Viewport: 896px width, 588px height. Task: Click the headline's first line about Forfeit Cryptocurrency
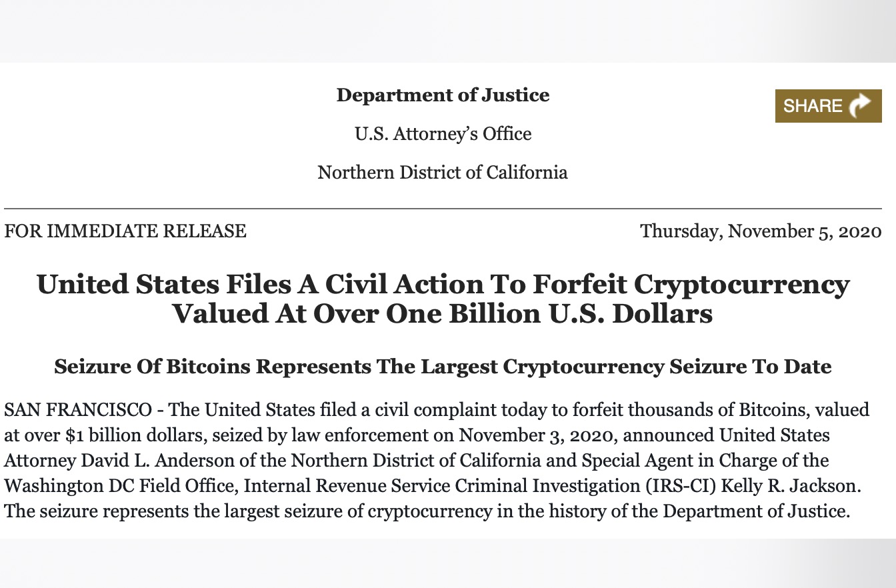443,285
